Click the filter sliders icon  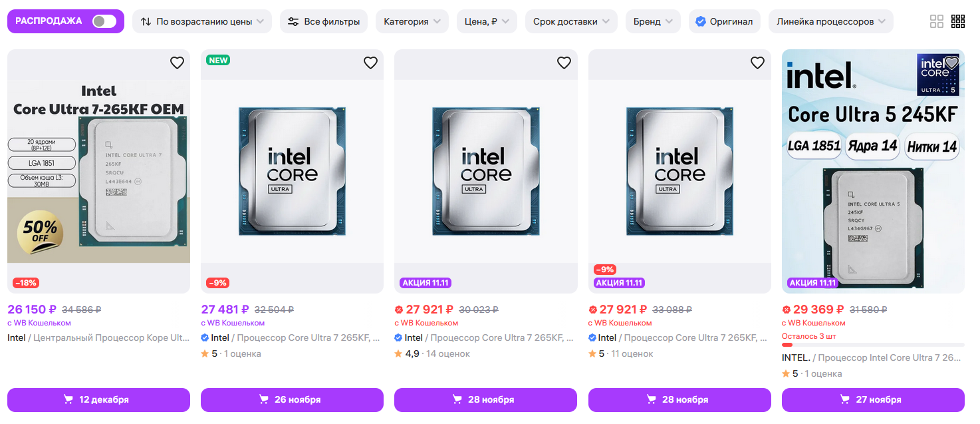coord(293,21)
